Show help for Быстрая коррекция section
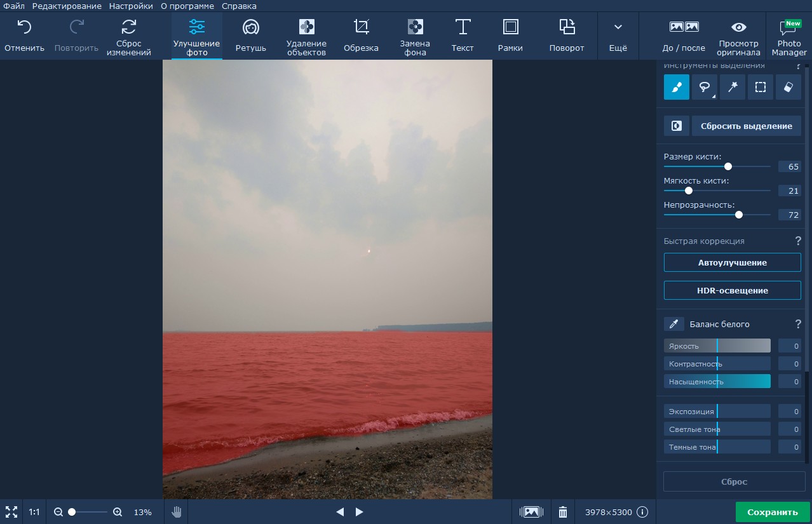The width and height of the screenshot is (812, 524). (798, 241)
